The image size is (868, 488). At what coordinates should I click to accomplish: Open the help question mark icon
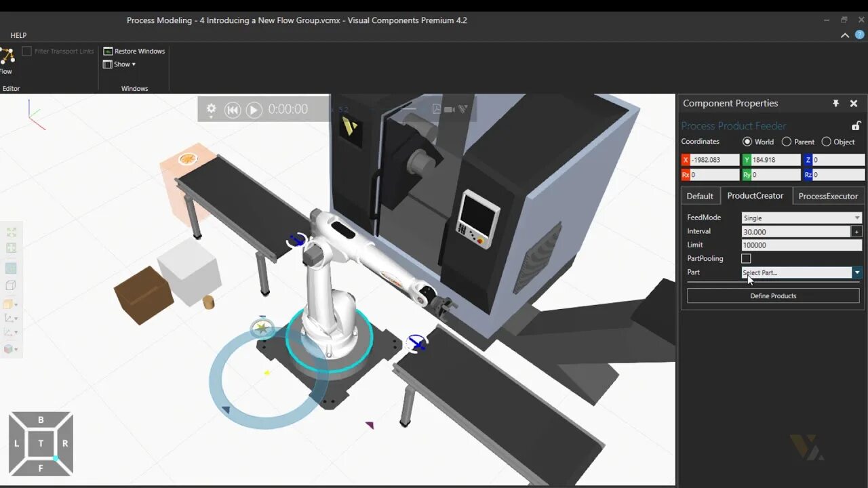pos(859,35)
